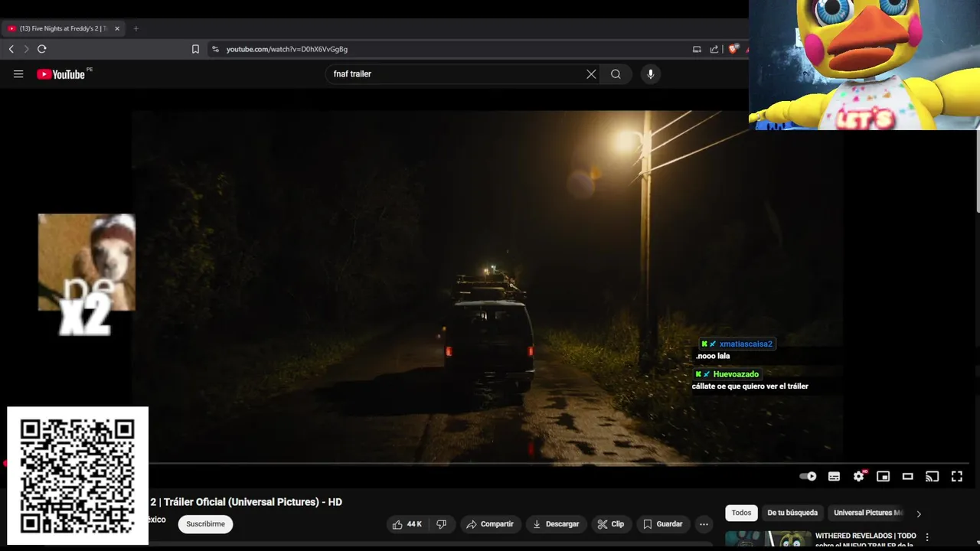The height and width of the screenshot is (551, 980).
Task: Open WITHERED REVELADOS video title
Action: pos(866,540)
